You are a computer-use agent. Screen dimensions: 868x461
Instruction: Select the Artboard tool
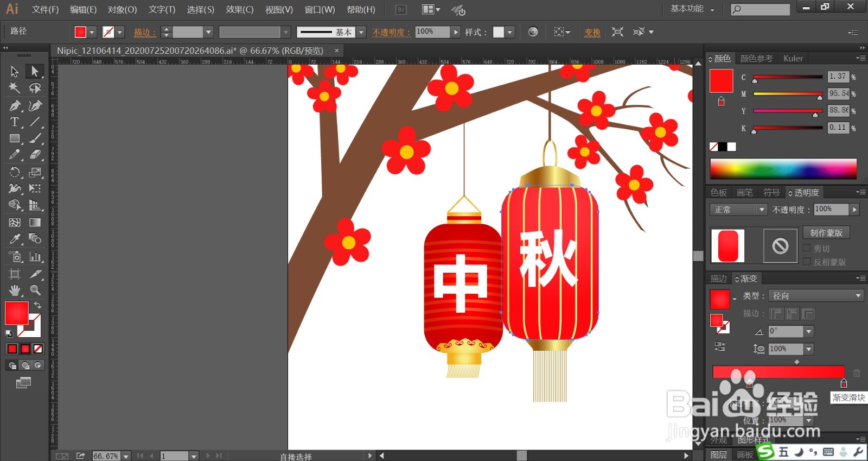(15, 274)
